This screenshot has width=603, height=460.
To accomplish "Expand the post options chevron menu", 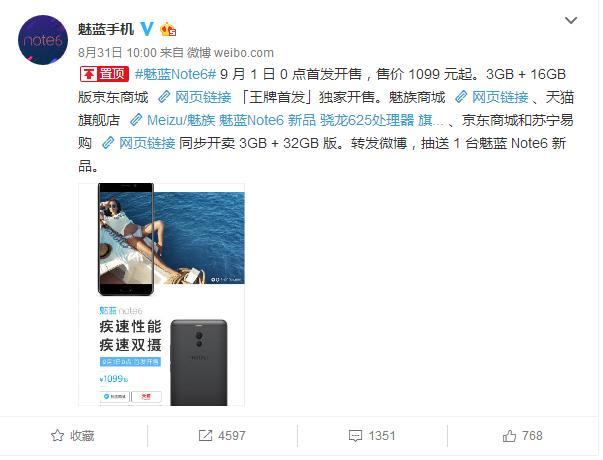I will click(x=571, y=20).
